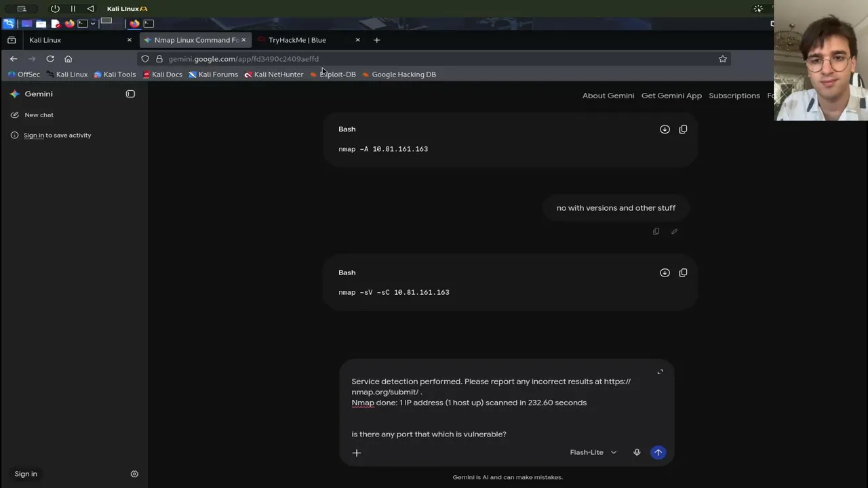The width and height of the screenshot is (868, 488).
Task: Click the site padlock icon
Action: pyautogui.click(x=159, y=59)
